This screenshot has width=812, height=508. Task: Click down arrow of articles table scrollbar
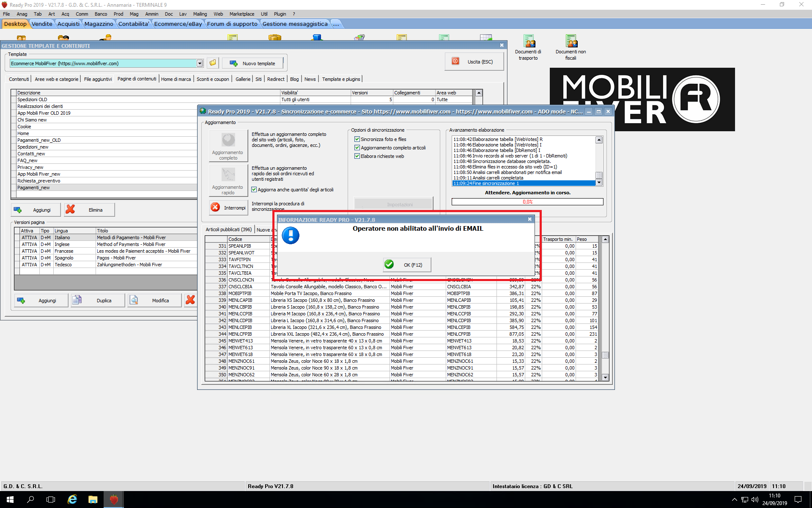(x=605, y=377)
